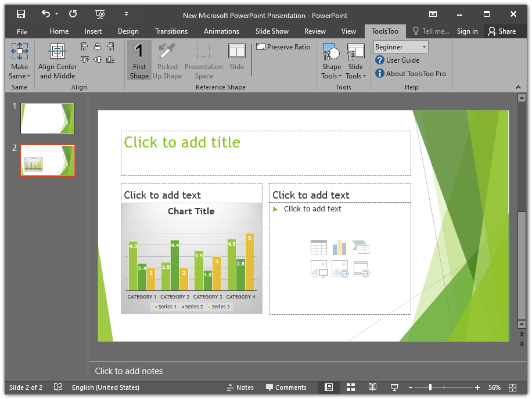Open the Beginner level dropdown

click(x=401, y=47)
